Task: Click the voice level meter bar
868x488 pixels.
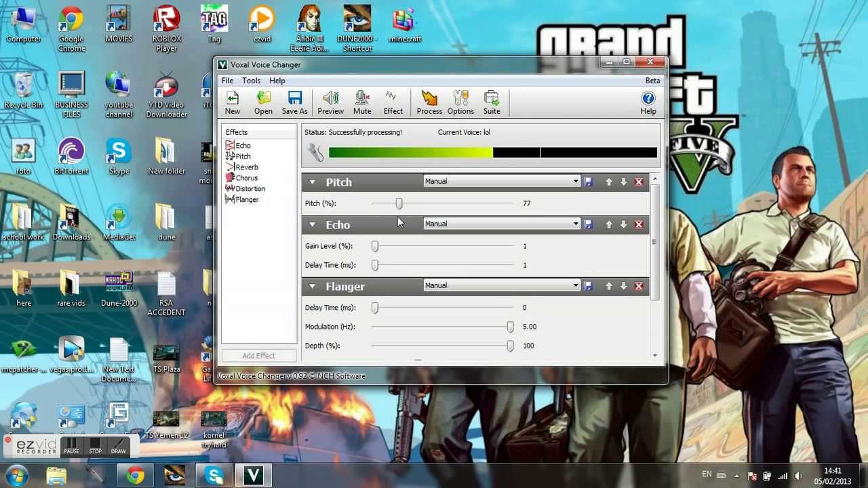Action: (493, 152)
